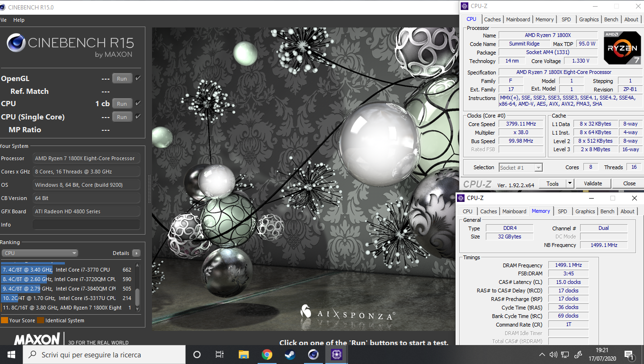Click the Your Score orange swatch
The height and width of the screenshot is (364, 644).
pos(4,320)
